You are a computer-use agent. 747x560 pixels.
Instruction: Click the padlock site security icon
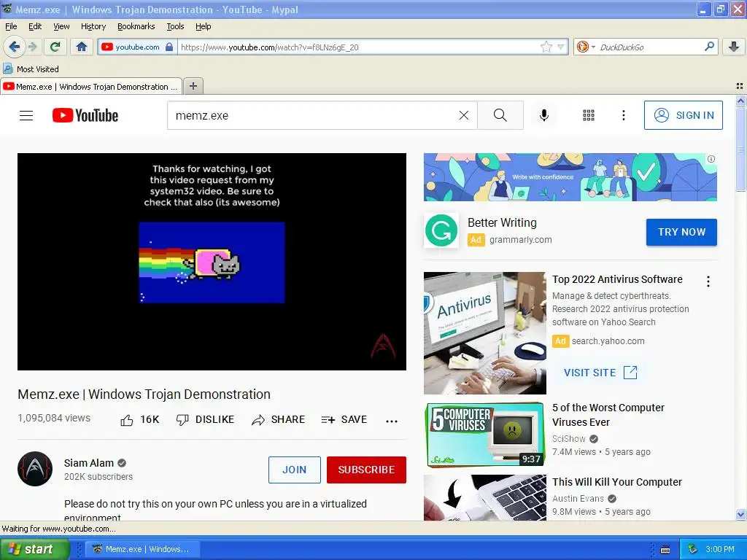point(169,47)
